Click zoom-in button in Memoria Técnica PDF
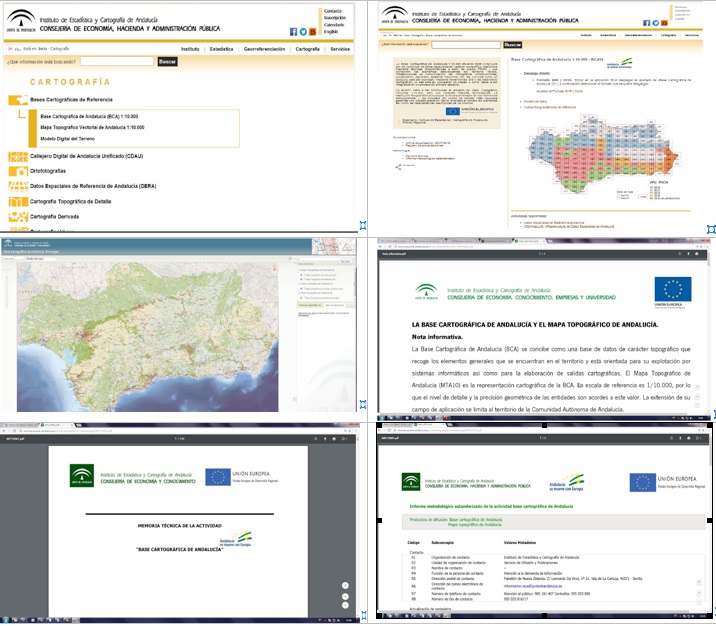 pos(345,597)
